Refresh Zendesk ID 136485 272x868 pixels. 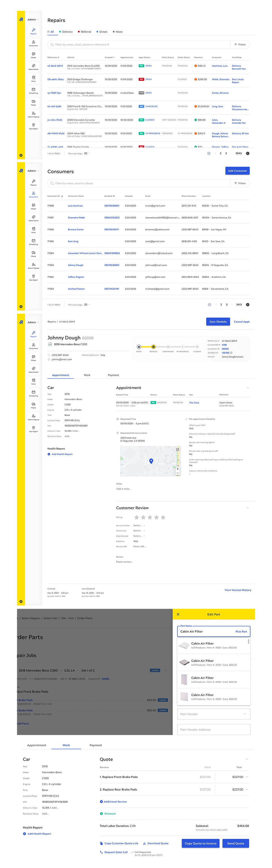pyautogui.click(x=231, y=353)
